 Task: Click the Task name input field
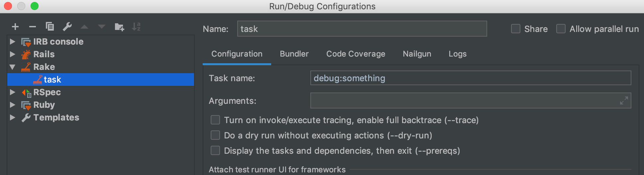[x=471, y=78]
